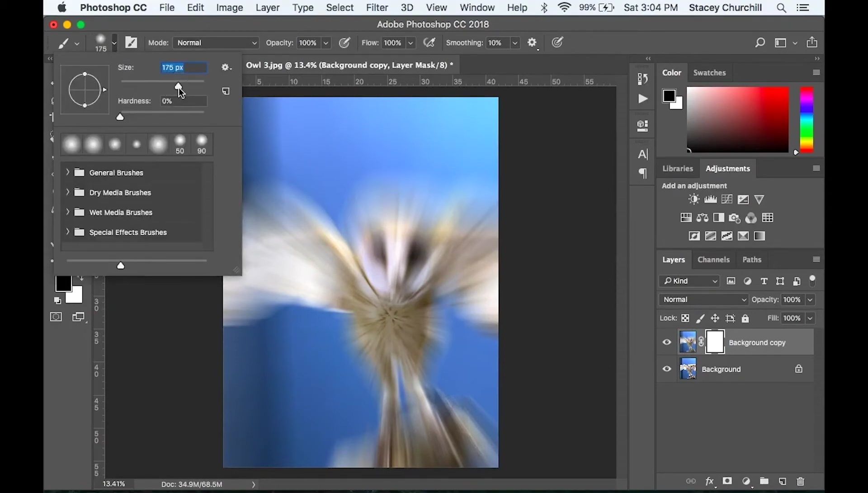Add Curves adjustment
This screenshot has width=868, height=493.
727,199
